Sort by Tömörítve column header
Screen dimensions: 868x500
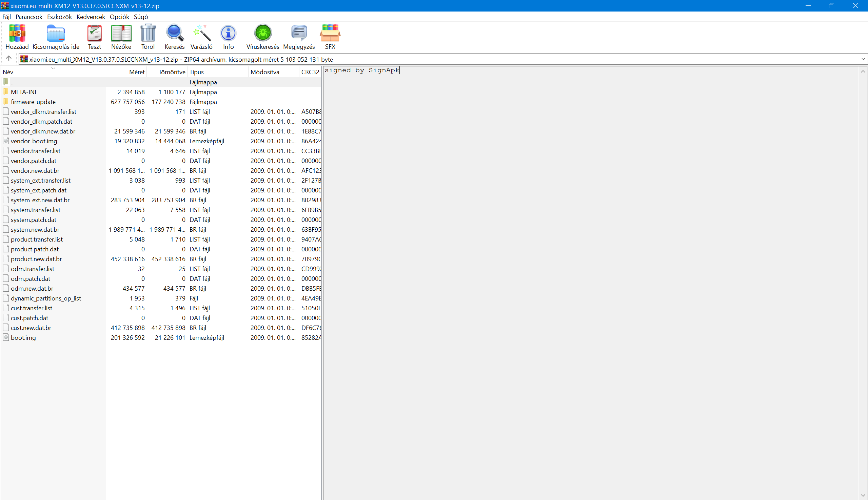pyautogui.click(x=167, y=72)
